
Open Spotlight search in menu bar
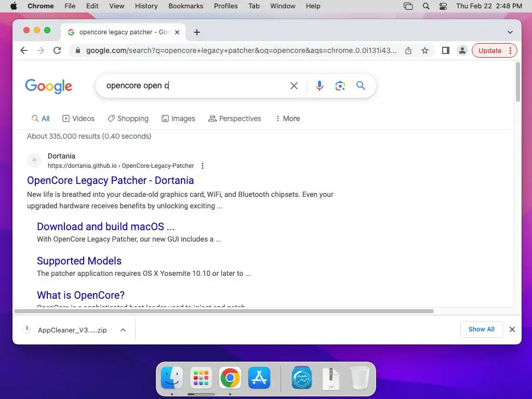coord(426,6)
